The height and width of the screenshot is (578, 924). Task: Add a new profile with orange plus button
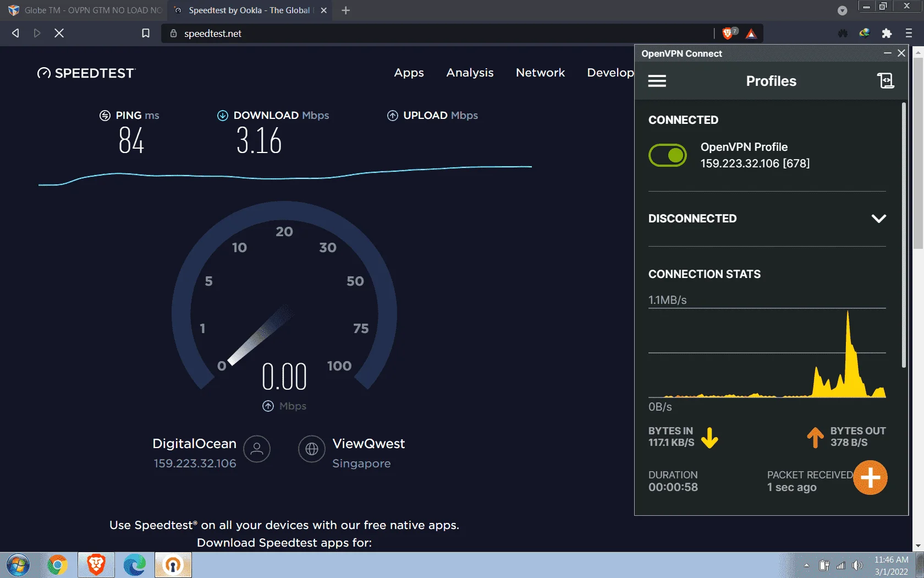870,478
